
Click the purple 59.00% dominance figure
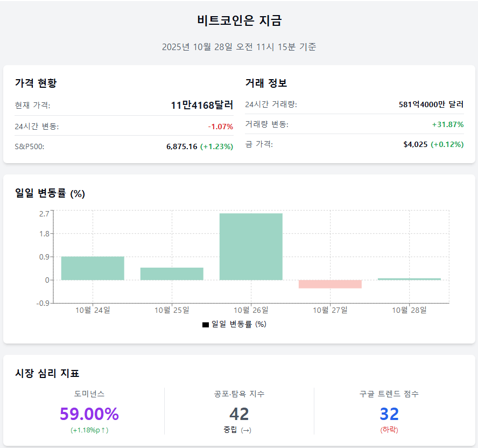tap(89, 414)
